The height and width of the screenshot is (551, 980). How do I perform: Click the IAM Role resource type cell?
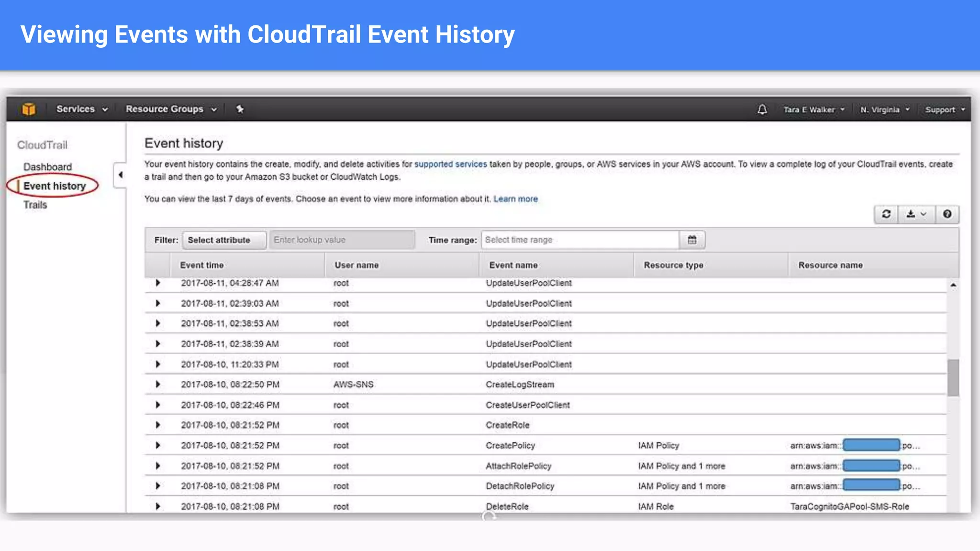(x=656, y=506)
